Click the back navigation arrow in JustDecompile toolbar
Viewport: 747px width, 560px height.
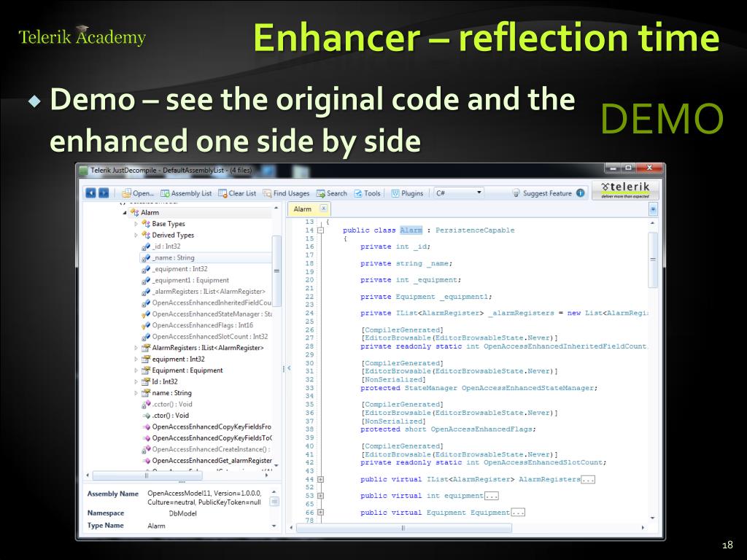[x=90, y=192]
